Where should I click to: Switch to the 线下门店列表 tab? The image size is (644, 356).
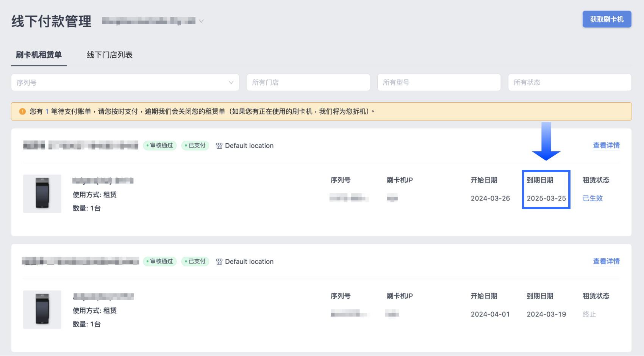(x=109, y=55)
